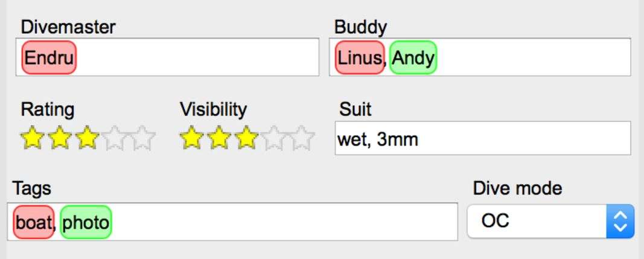644x259 pixels.
Task: Set Visibility to three stars
Action: (x=247, y=138)
